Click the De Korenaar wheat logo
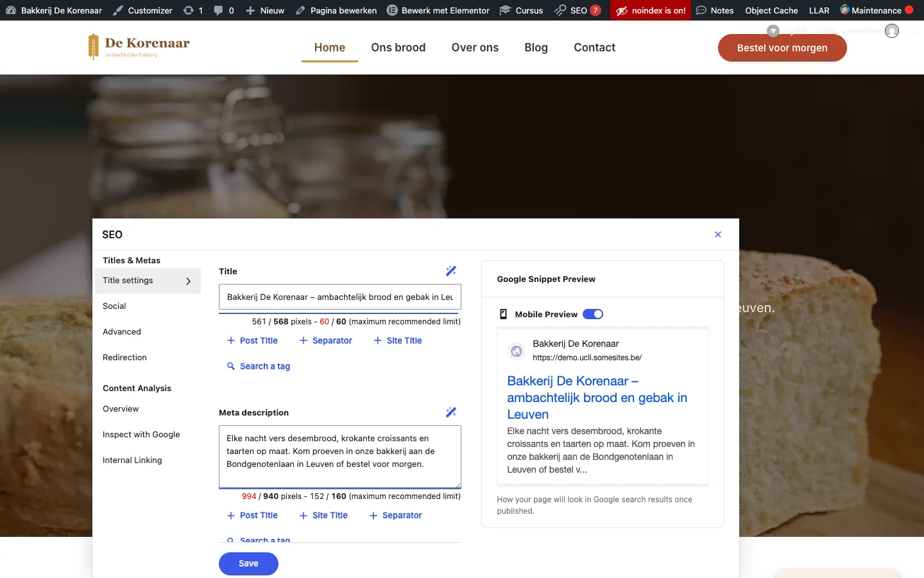924x578 pixels. tap(139, 47)
